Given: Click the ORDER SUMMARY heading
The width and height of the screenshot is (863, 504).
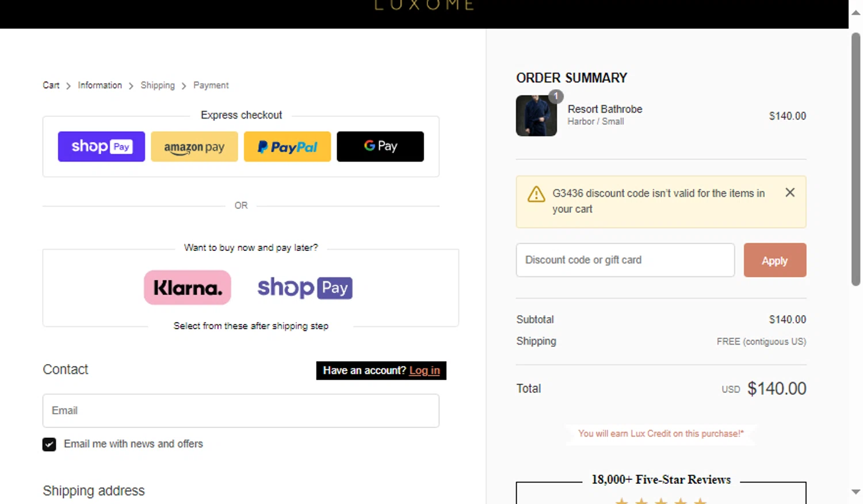Looking at the screenshot, I should point(571,78).
